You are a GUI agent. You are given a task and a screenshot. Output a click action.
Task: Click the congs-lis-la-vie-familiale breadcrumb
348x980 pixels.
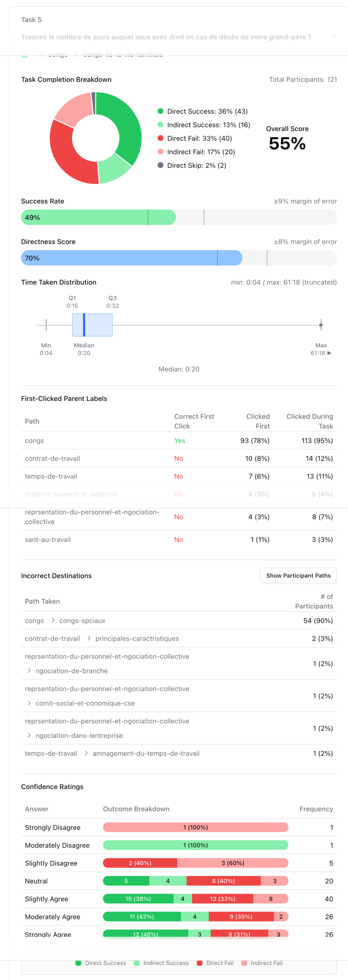123,54
